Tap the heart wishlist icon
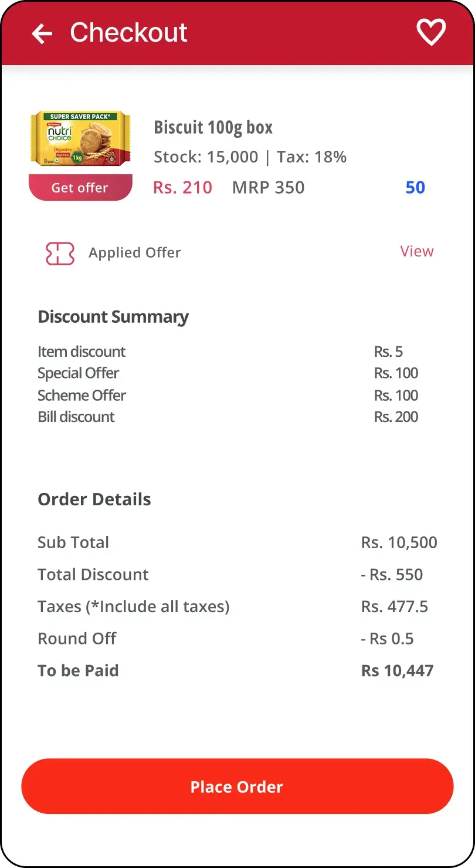 tap(431, 32)
